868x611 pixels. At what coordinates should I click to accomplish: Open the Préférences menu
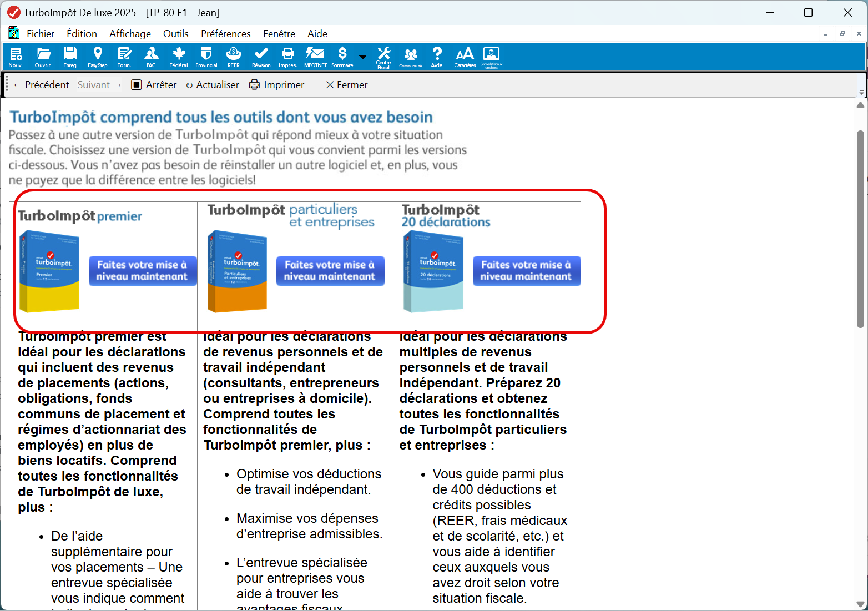226,34
